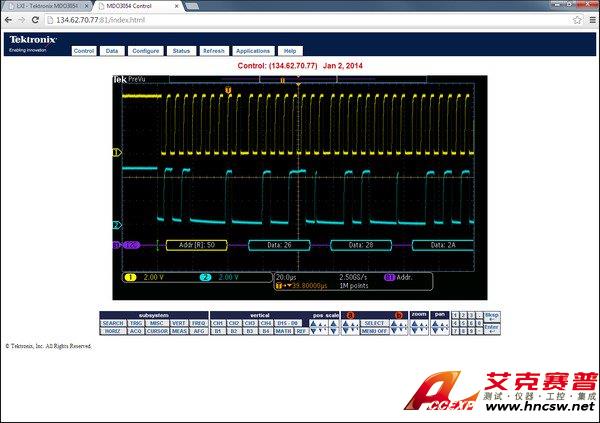
Task: Click the Bksp key on the keypad
Action: (x=492, y=317)
